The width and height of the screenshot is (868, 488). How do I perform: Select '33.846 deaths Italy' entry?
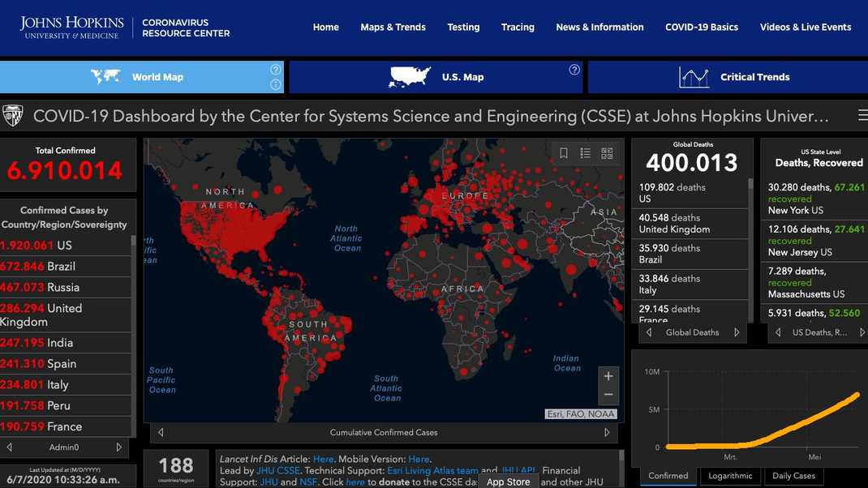[x=690, y=285]
